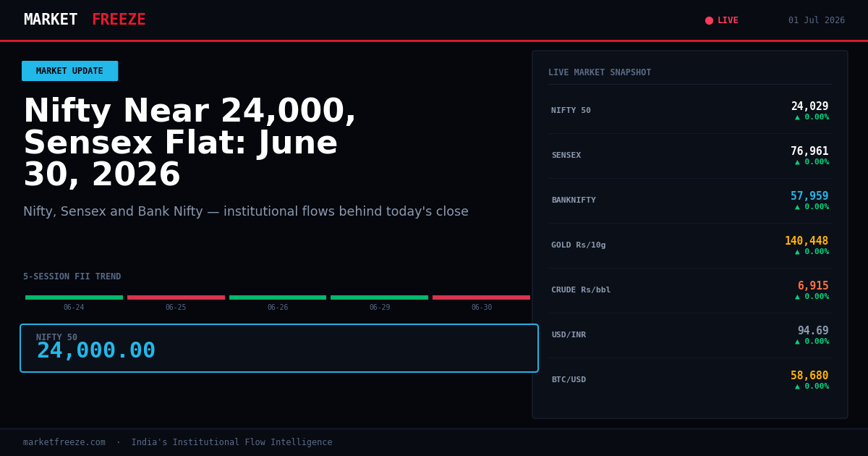868x456 pixels.
Task: Select the 06-29 FII trend bar
Action: tap(380, 297)
